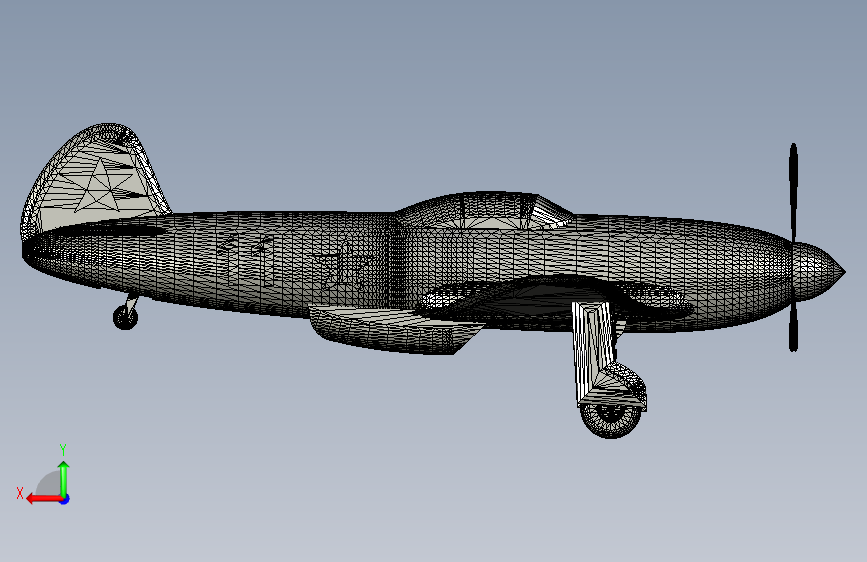Viewport: 867px width, 562px height.
Task: Select the star emblem on the fuselage side
Action: pyautogui.click(x=340, y=266)
